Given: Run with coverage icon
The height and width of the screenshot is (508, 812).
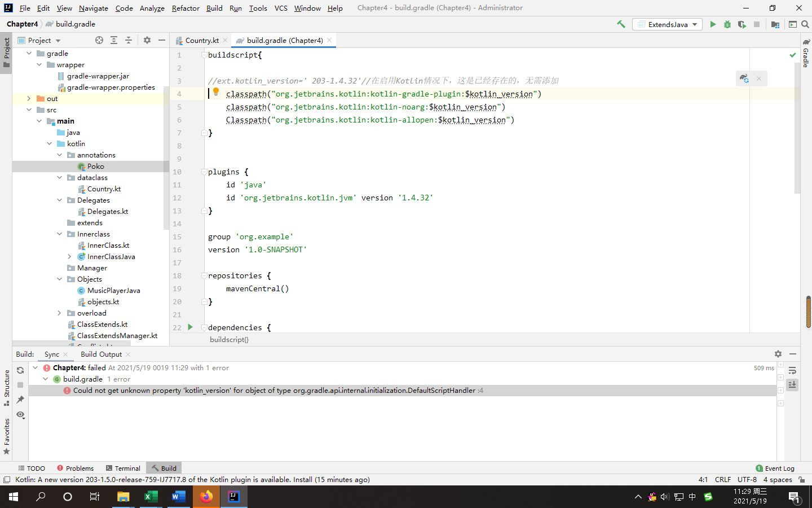Looking at the screenshot, I should [x=742, y=24].
